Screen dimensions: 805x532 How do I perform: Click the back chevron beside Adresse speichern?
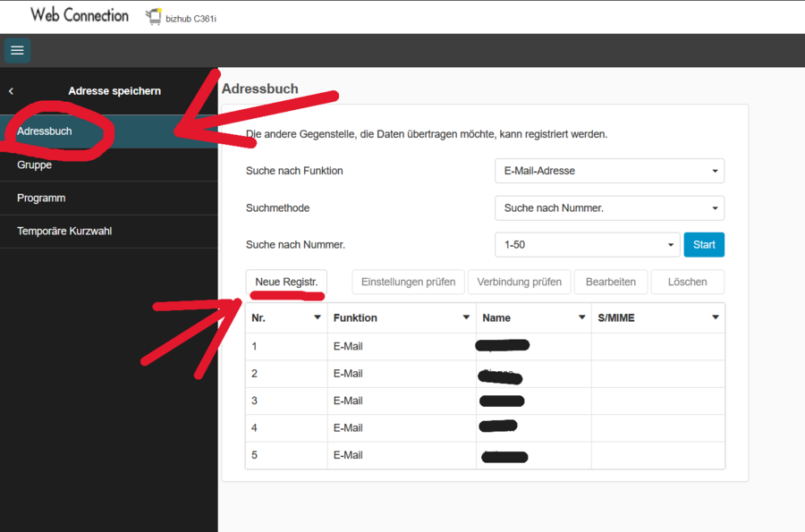[12, 91]
